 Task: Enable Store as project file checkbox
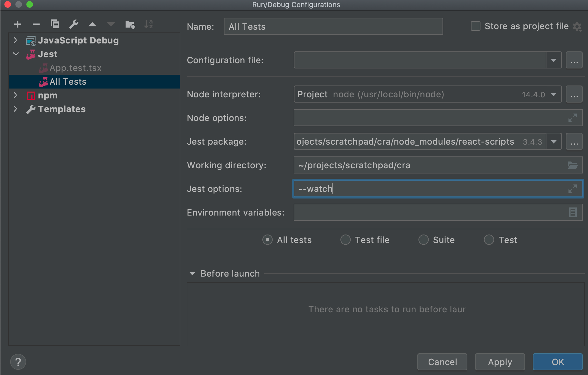(476, 26)
